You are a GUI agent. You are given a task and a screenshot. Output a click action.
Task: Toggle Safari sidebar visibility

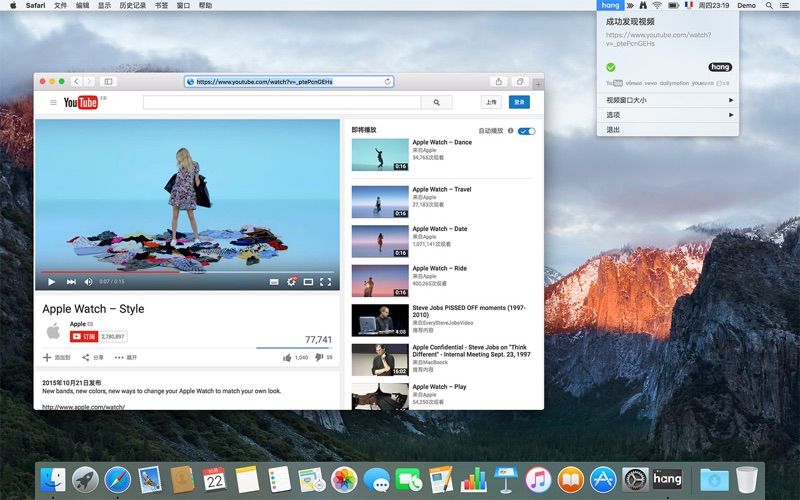coord(108,81)
